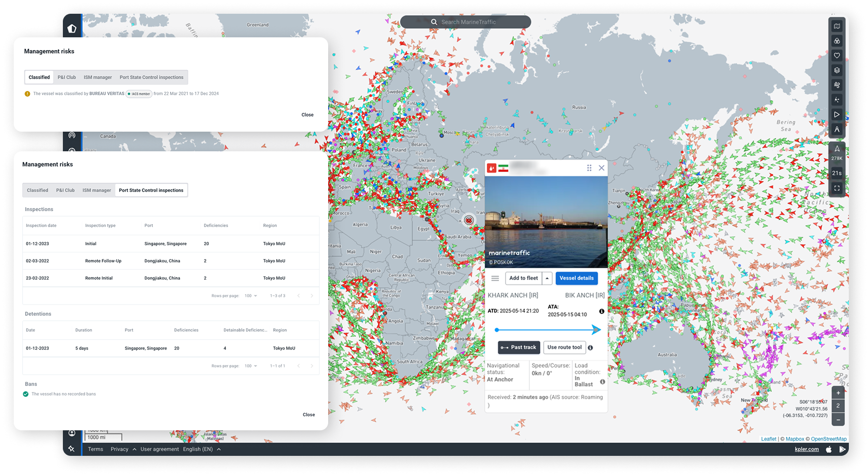The height and width of the screenshot is (475, 868).
Task: Switch to ISM manager tab in lower panel
Action: pos(97,191)
